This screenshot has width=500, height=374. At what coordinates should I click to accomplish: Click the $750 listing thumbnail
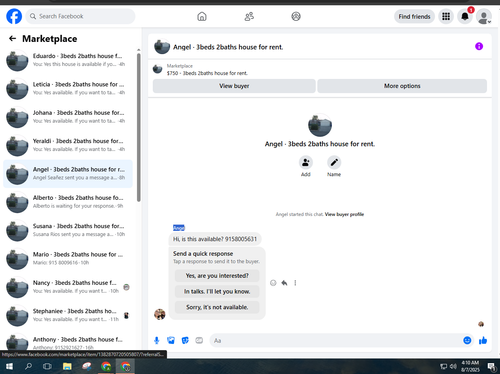point(158,69)
